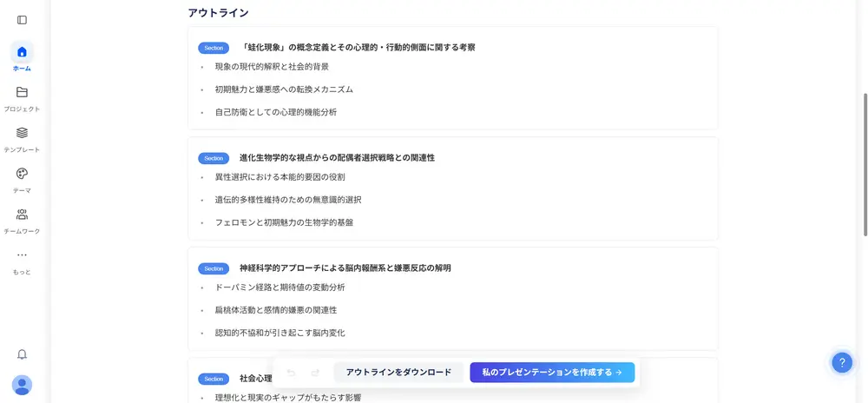Select Section badge beside 社会心理

pos(214,380)
